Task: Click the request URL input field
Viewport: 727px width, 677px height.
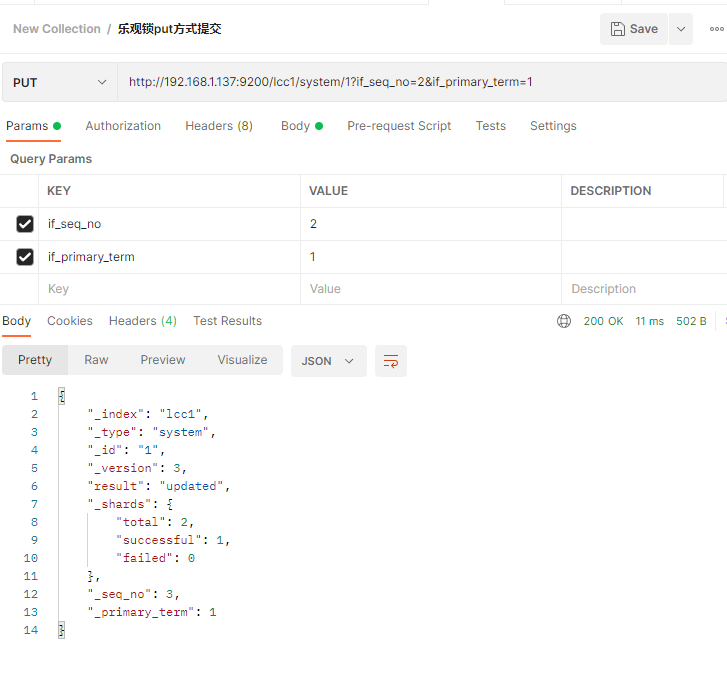Action: (400, 82)
